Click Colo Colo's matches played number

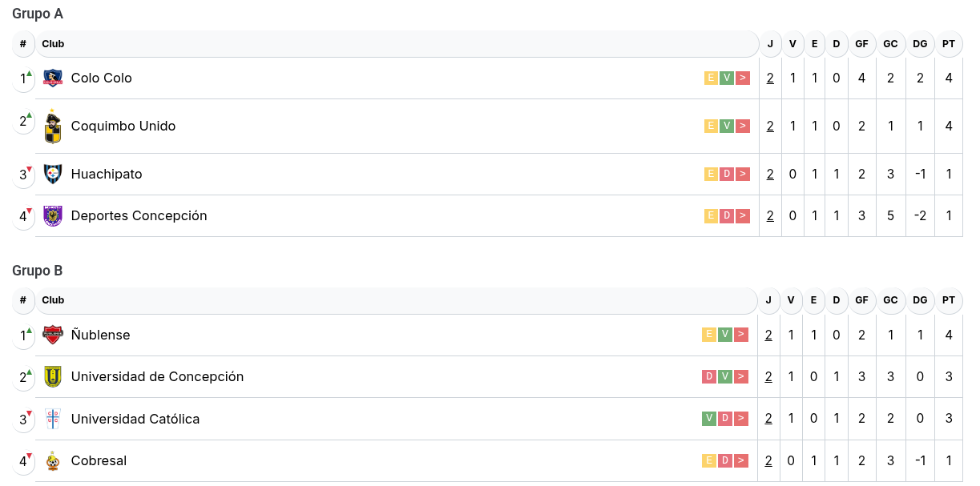tap(770, 78)
